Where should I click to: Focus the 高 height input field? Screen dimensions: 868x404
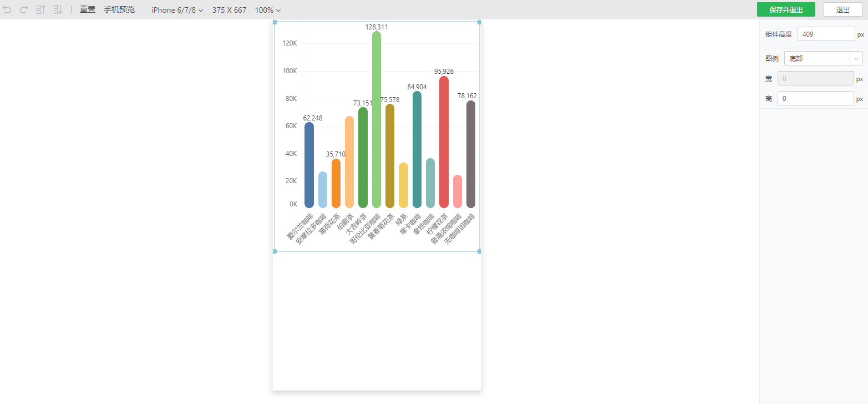(816, 98)
